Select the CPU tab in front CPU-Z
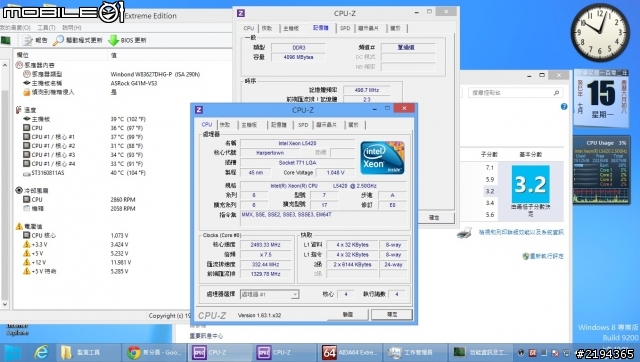This screenshot has width=640, height=362. coord(207,124)
